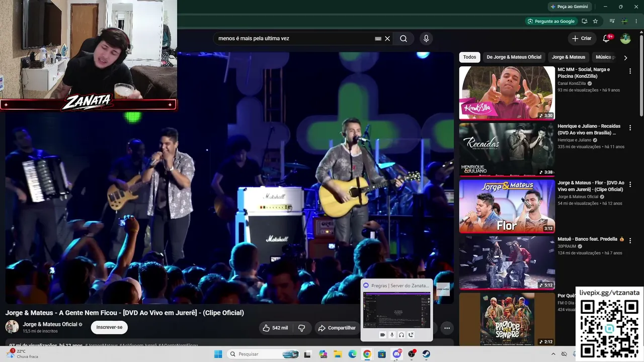Open Microsoft Store from the taskbar
Image resolution: width=644 pixels, height=362 pixels.
pyautogui.click(x=382, y=354)
